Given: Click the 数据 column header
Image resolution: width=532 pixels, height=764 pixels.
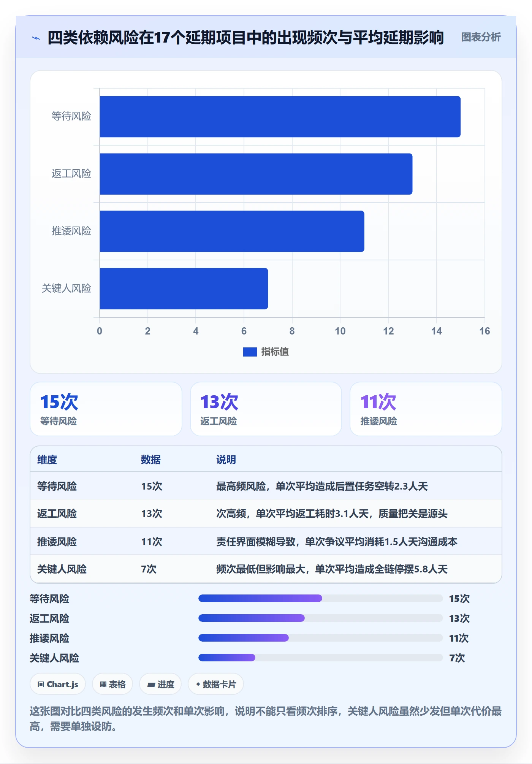Looking at the screenshot, I should pos(151,460).
